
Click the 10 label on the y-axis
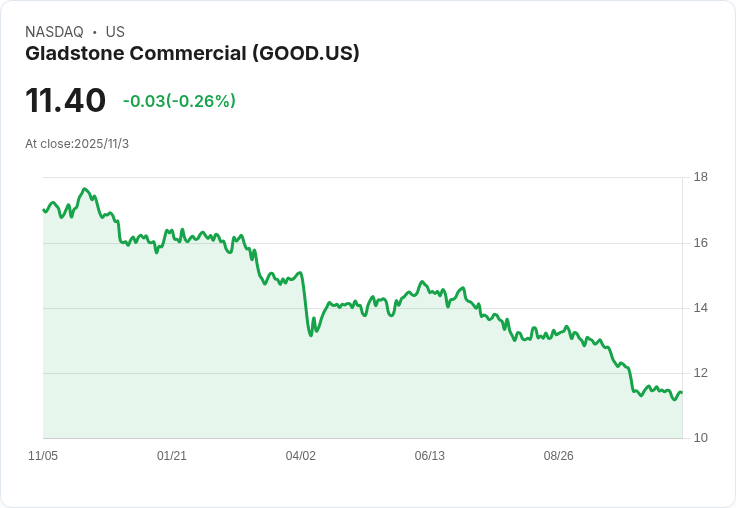[x=701, y=438]
